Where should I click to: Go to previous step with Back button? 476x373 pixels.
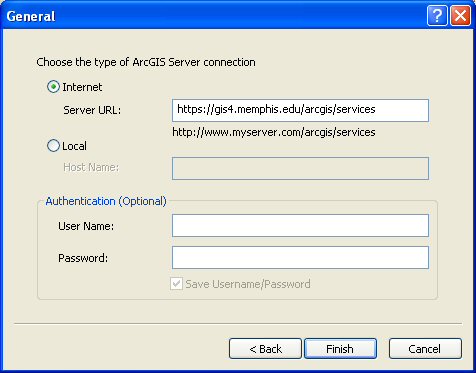click(265, 349)
